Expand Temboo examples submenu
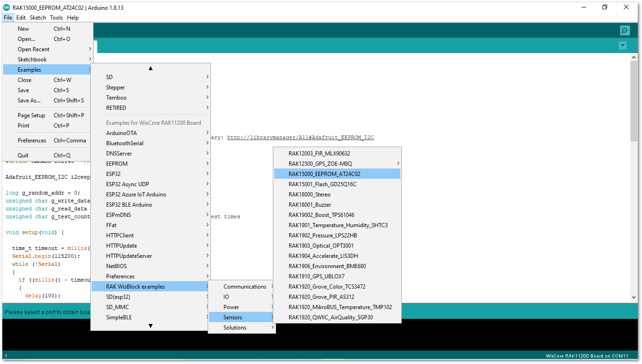This screenshot has height=364, width=642. tap(151, 98)
